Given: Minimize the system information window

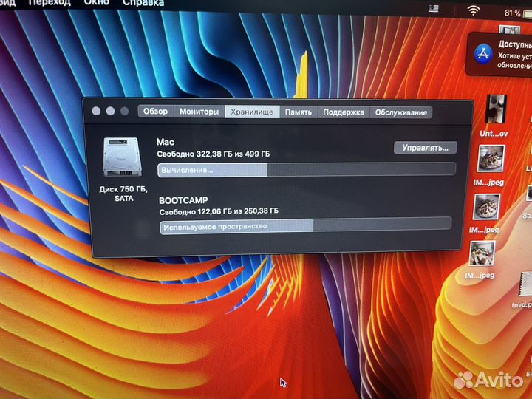Looking at the screenshot, I should coord(110,111).
